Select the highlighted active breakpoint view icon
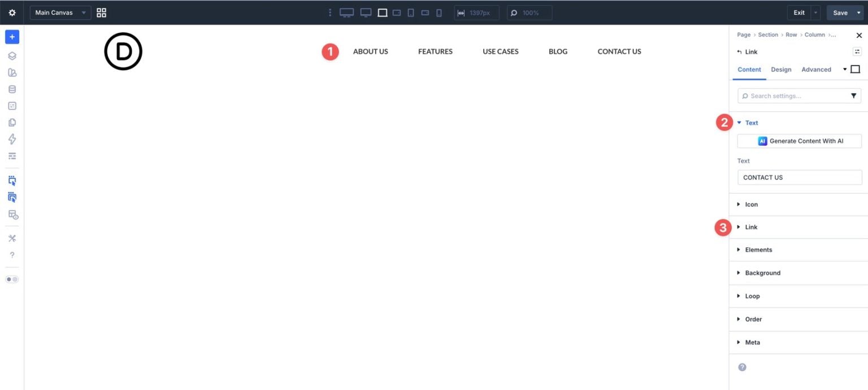The image size is (868, 390). 383,12
